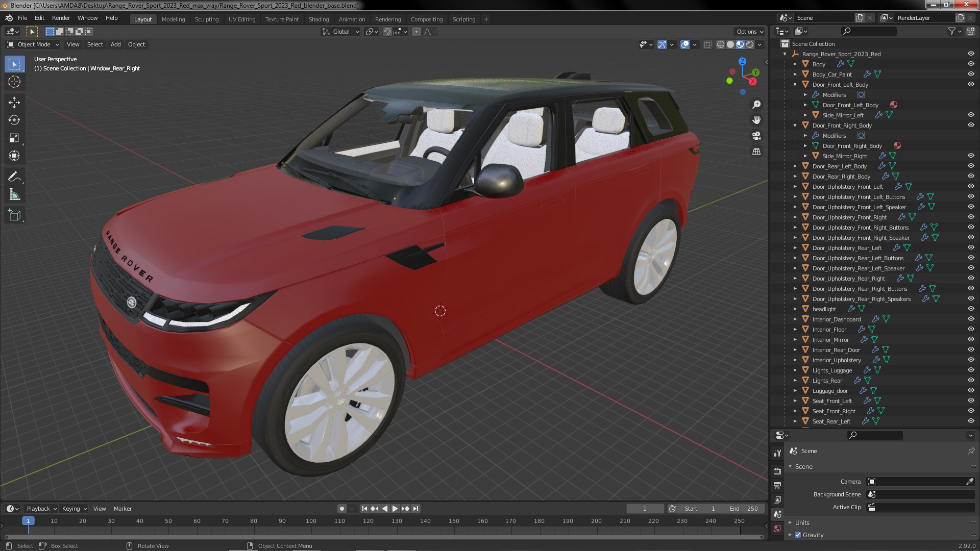Toggle proportional editing button
This screenshot has width=980, height=551.
(416, 32)
